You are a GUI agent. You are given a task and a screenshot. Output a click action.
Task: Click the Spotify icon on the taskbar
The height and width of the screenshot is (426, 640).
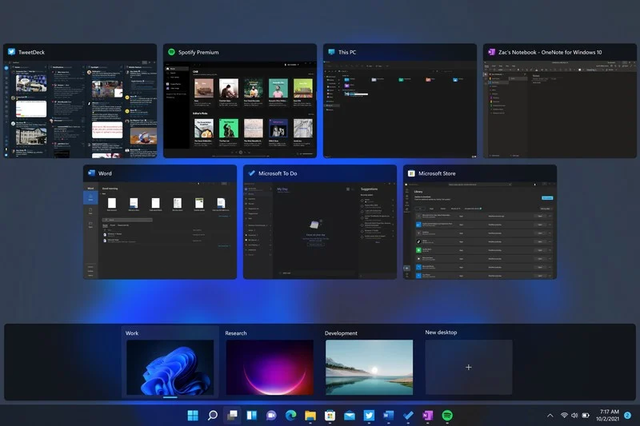pos(447,415)
